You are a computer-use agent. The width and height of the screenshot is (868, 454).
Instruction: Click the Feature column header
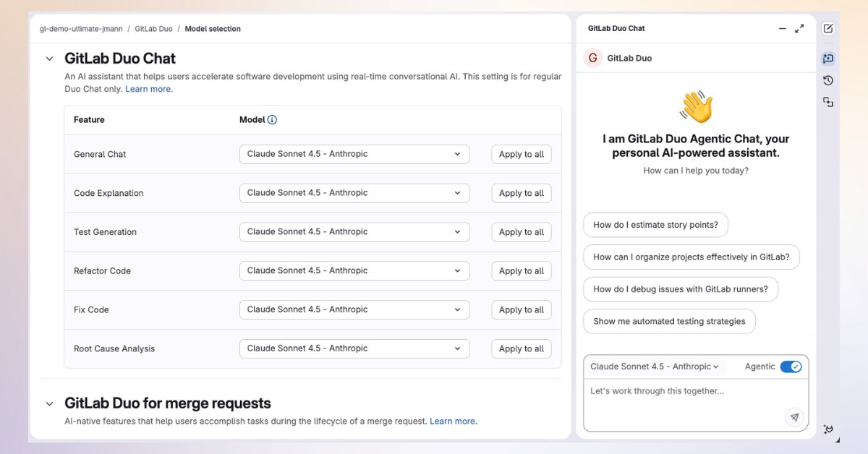tap(89, 120)
